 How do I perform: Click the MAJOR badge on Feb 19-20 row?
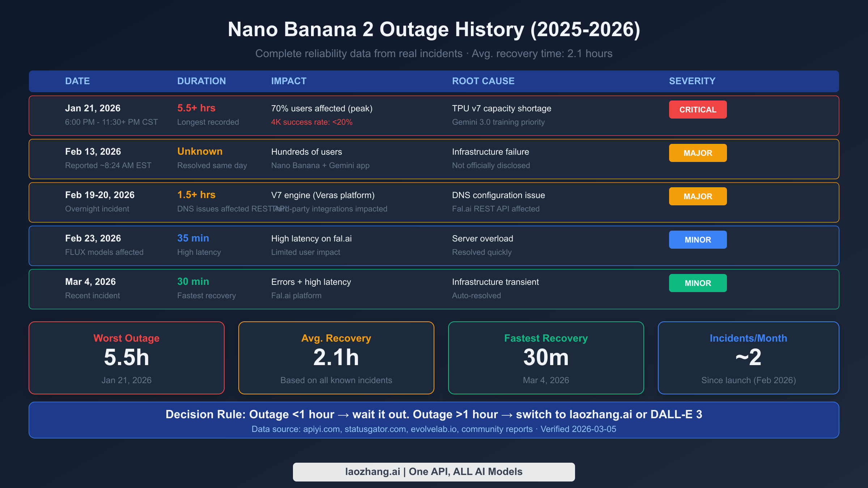[x=698, y=196]
